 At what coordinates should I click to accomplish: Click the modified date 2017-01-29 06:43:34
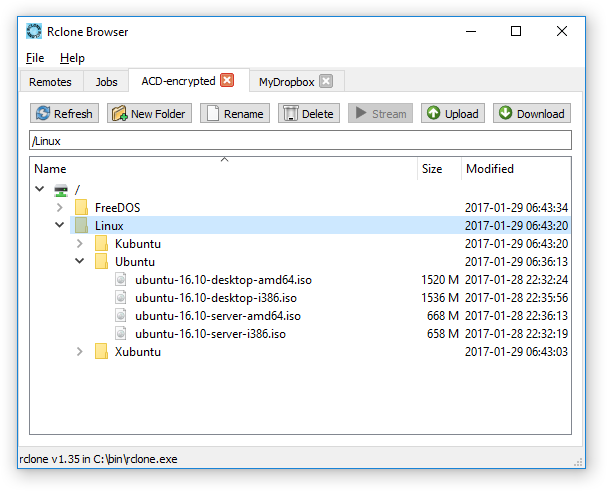tap(516, 208)
